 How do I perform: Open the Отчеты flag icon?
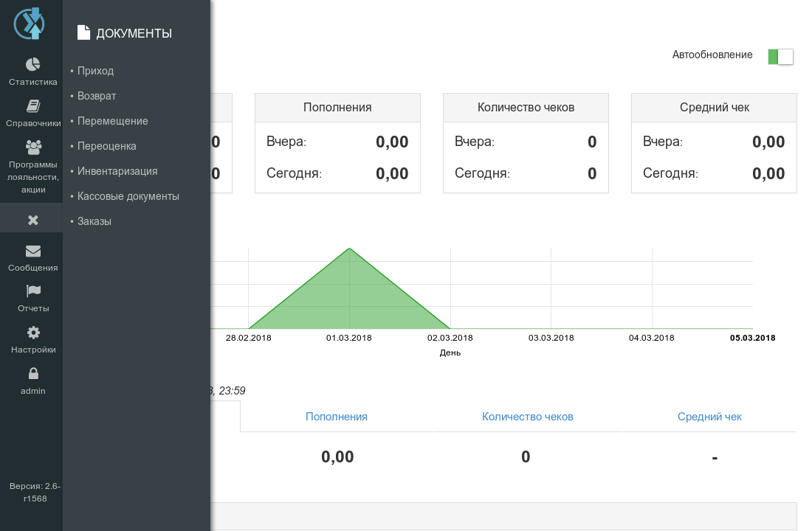pyautogui.click(x=33, y=291)
